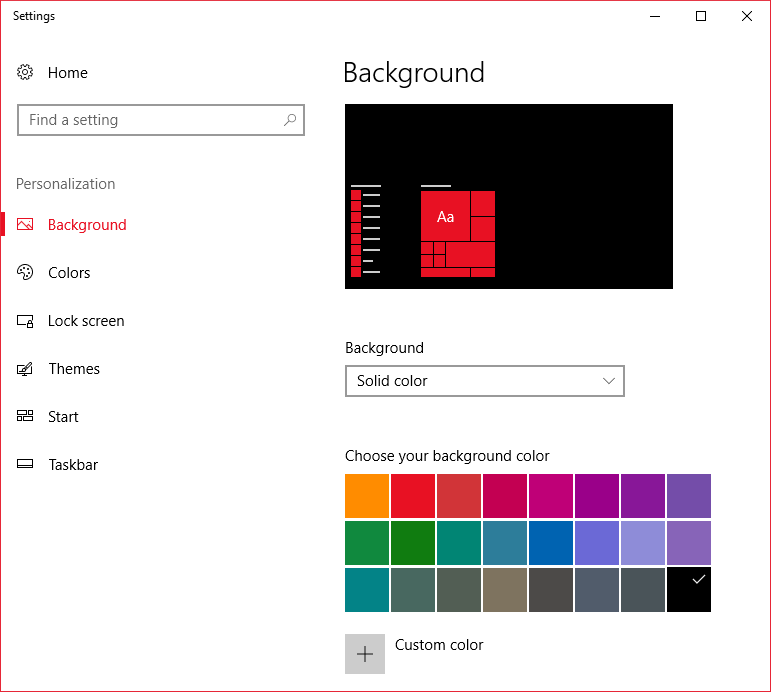
Task: Go to the Lock screen section
Action: pos(86,321)
